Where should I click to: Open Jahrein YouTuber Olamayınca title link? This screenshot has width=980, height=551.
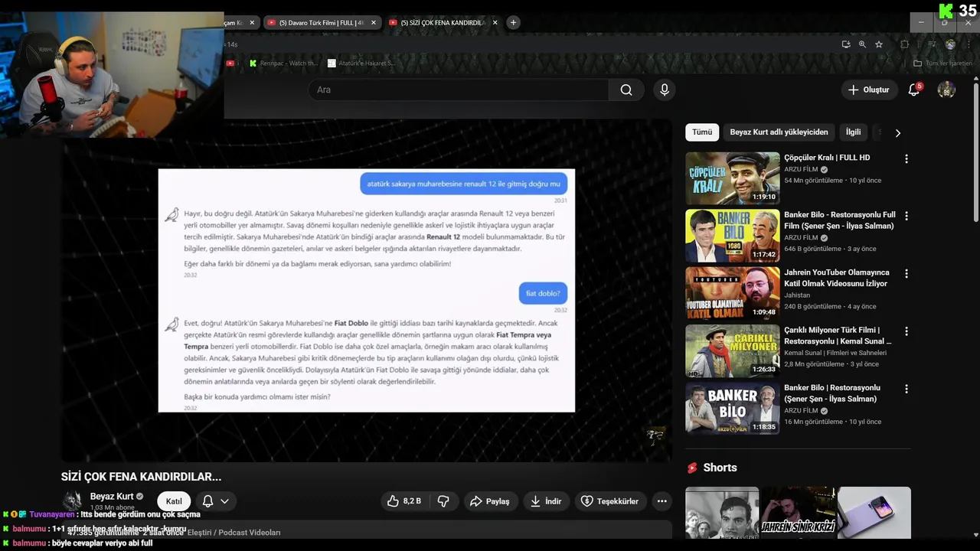tap(837, 278)
